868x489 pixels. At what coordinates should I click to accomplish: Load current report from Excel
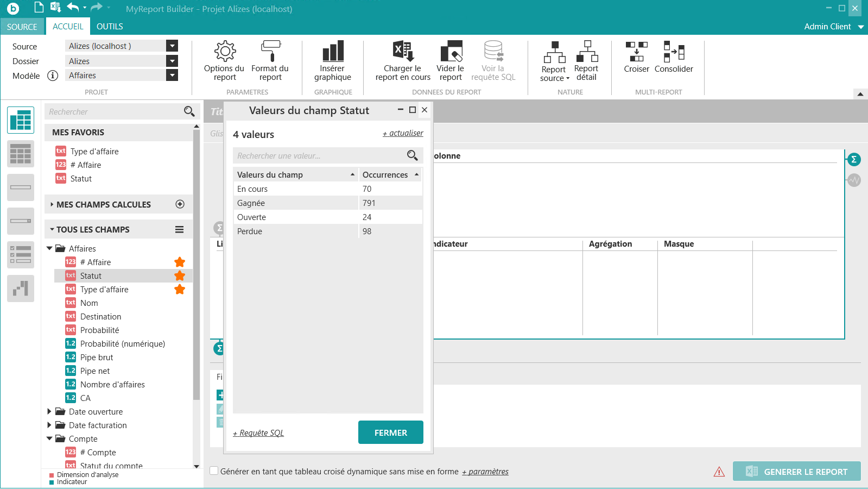click(403, 60)
